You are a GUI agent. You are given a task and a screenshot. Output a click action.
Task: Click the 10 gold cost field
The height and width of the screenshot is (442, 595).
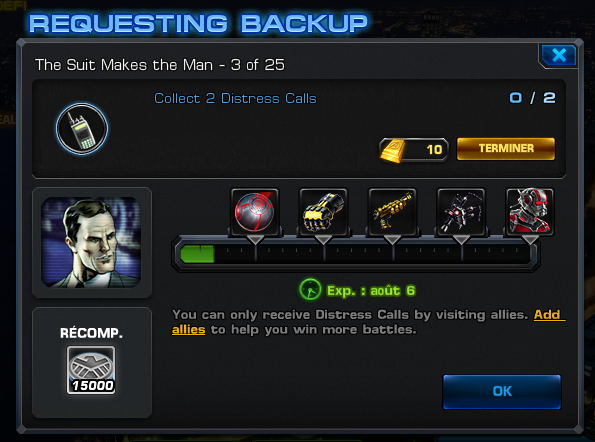click(414, 150)
